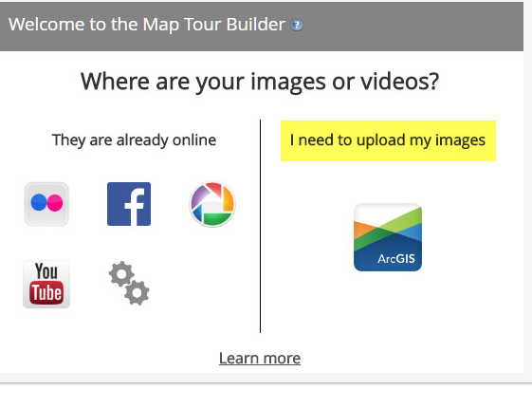Click the "ArcGIS" text on the ArcGIS tile
532x408 pixels.
(x=396, y=259)
